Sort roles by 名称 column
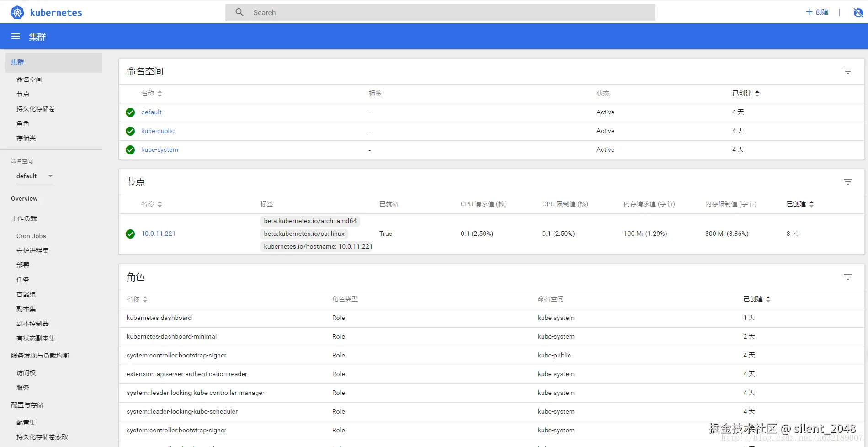The width and height of the screenshot is (868, 447). [x=137, y=299]
